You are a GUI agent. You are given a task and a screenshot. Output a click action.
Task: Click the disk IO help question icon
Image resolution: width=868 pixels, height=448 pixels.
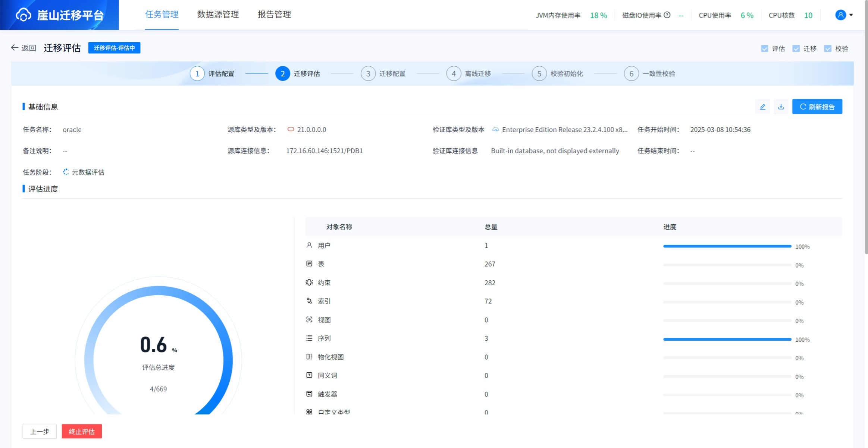pos(667,15)
